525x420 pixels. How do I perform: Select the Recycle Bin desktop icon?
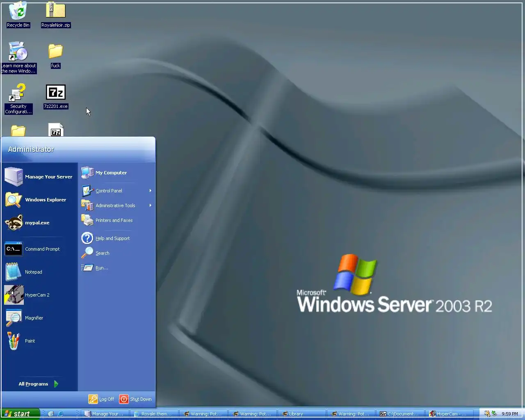tap(18, 14)
